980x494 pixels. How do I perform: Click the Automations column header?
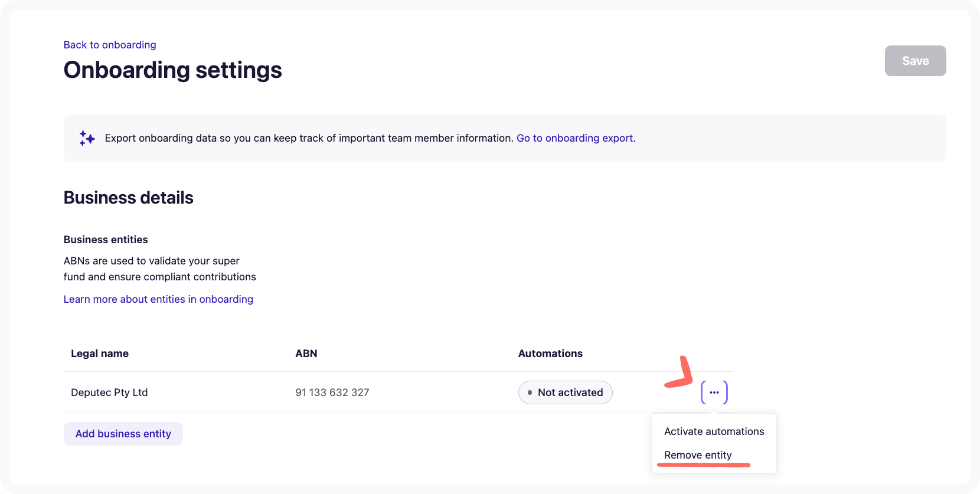pos(550,354)
